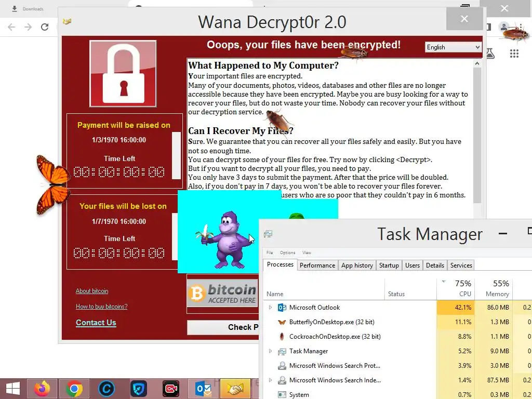Switch to the Performance tab
The width and height of the screenshot is (532, 399).
[317, 265]
